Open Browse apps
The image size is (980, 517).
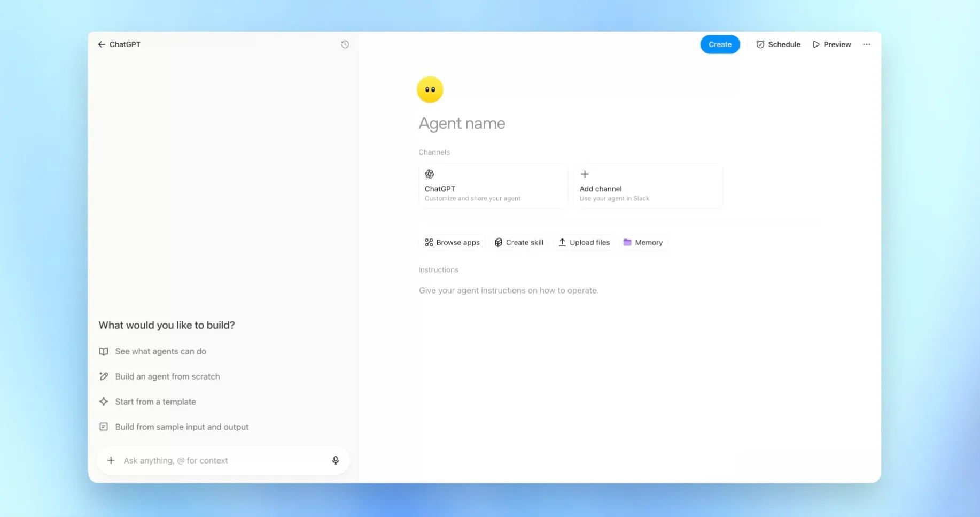click(x=452, y=242)
